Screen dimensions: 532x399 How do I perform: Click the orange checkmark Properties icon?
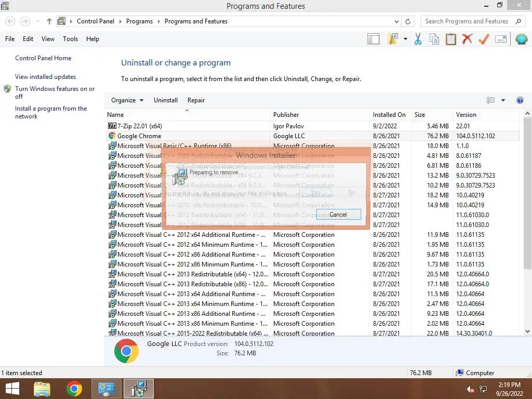484,39
